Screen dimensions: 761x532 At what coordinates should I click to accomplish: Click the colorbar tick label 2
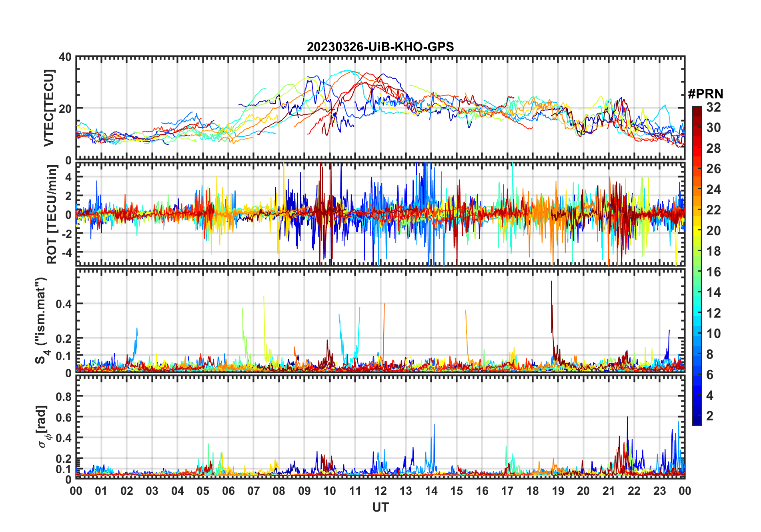point(710,416)
